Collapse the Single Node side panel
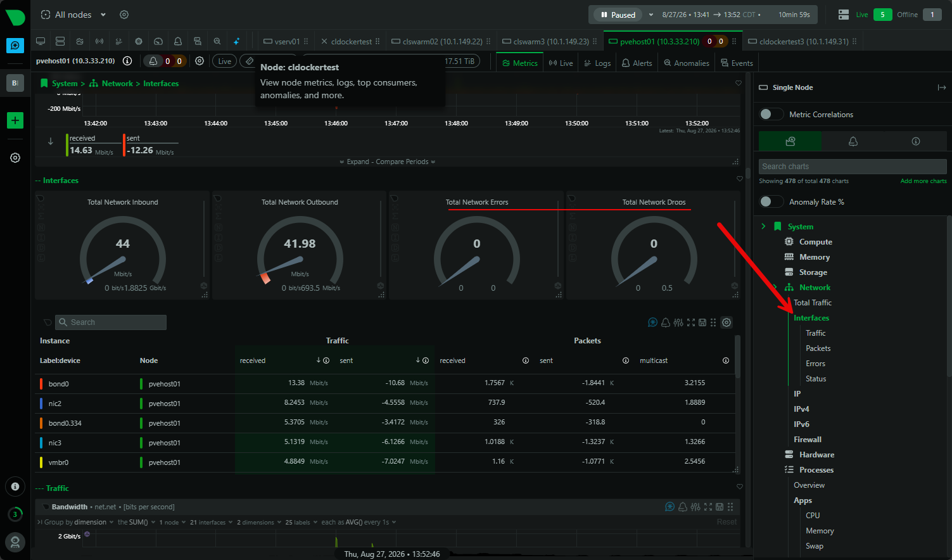The width and height of the screenshot is (952, 560). coord(942,87)
